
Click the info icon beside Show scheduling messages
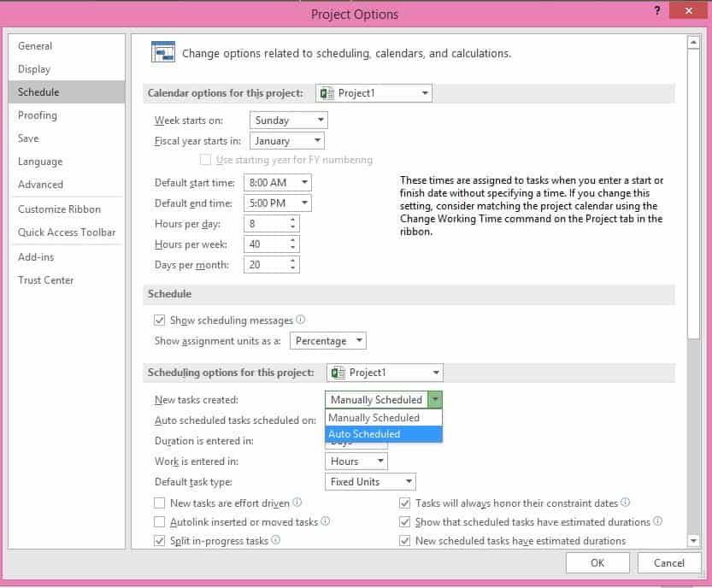pos(300,320)
